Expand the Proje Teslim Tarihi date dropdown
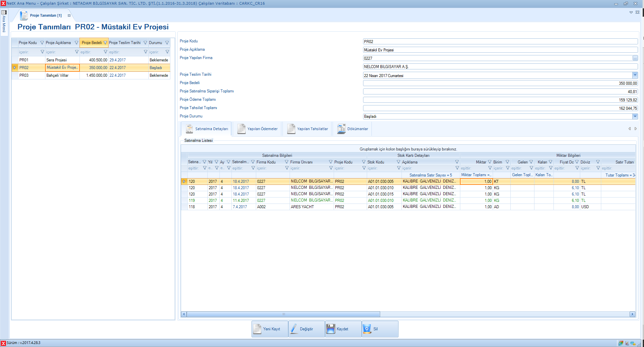 coord(635,75)
